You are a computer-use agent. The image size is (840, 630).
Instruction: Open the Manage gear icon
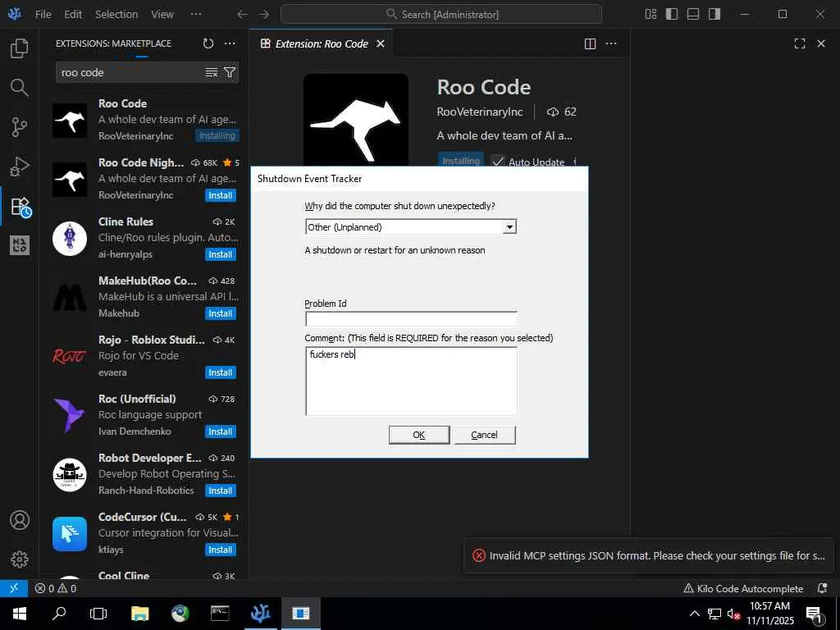point(20,559)
